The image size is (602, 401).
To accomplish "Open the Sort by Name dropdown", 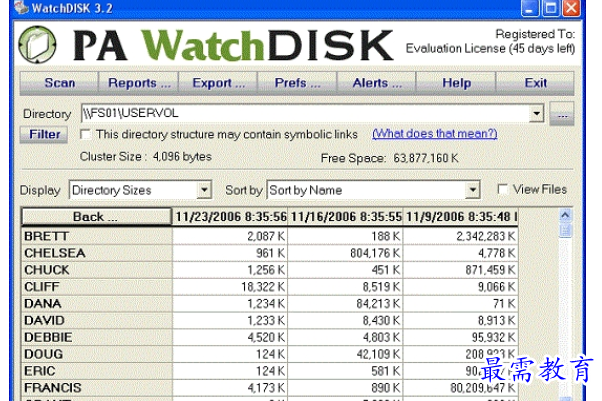I will click(473, 190).
